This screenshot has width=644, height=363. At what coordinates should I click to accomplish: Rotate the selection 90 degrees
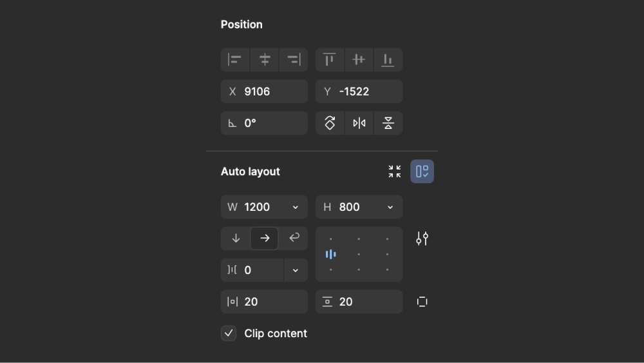[x=330, y=123]
